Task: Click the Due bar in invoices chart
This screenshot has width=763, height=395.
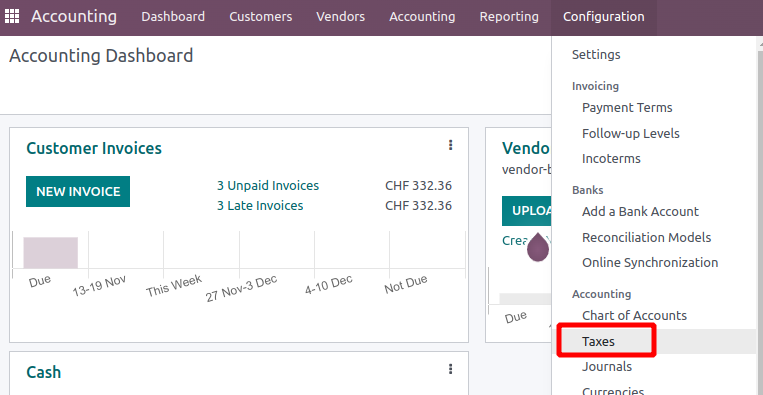Action: click(x=51, y=252)
